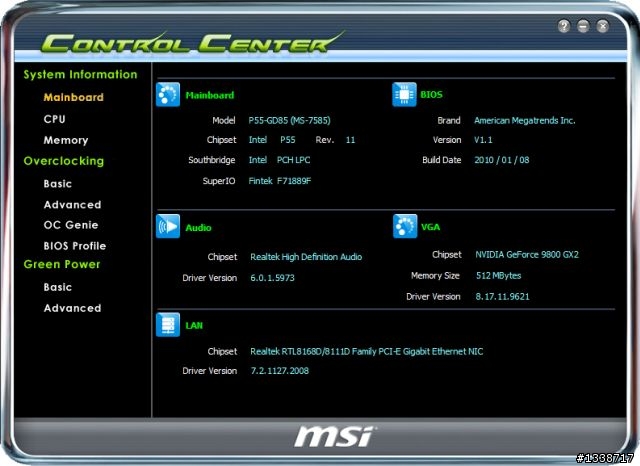
Task: Click the model value P55-GD85 (MS-7585)
Action: (289, 120)
